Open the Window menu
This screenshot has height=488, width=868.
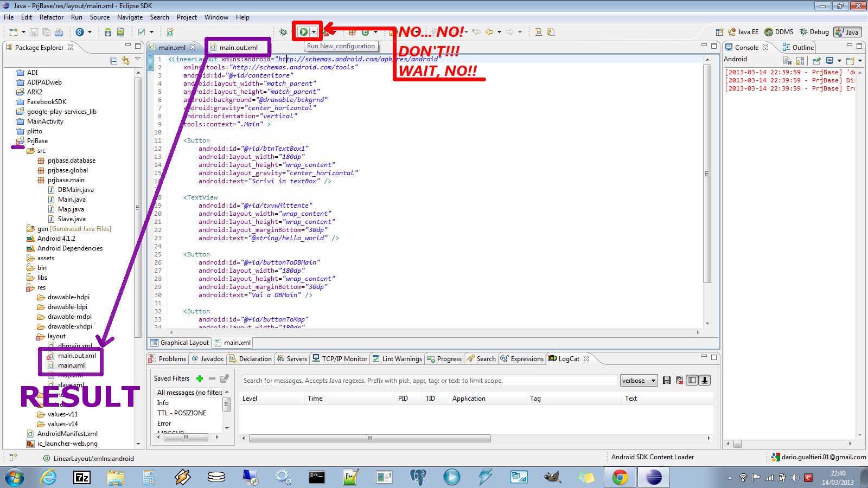coord(216,17)
